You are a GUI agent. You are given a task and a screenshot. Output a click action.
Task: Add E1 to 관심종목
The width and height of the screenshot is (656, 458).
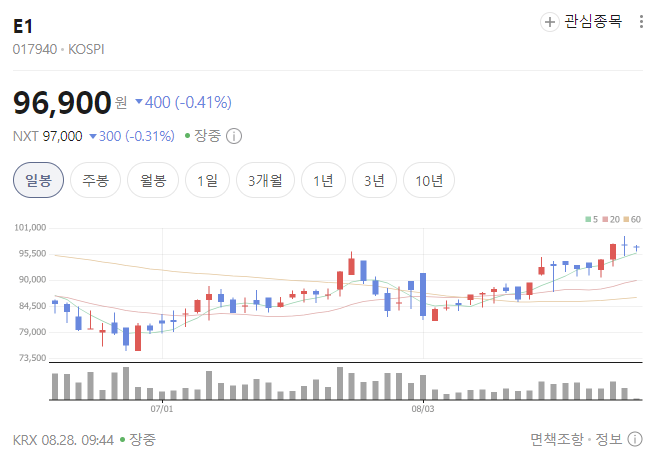[x=582, y=22]
